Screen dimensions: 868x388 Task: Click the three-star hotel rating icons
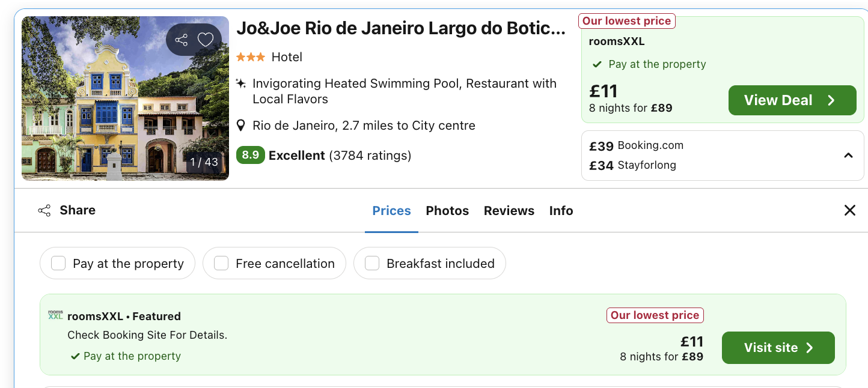[x=250, y=57]
